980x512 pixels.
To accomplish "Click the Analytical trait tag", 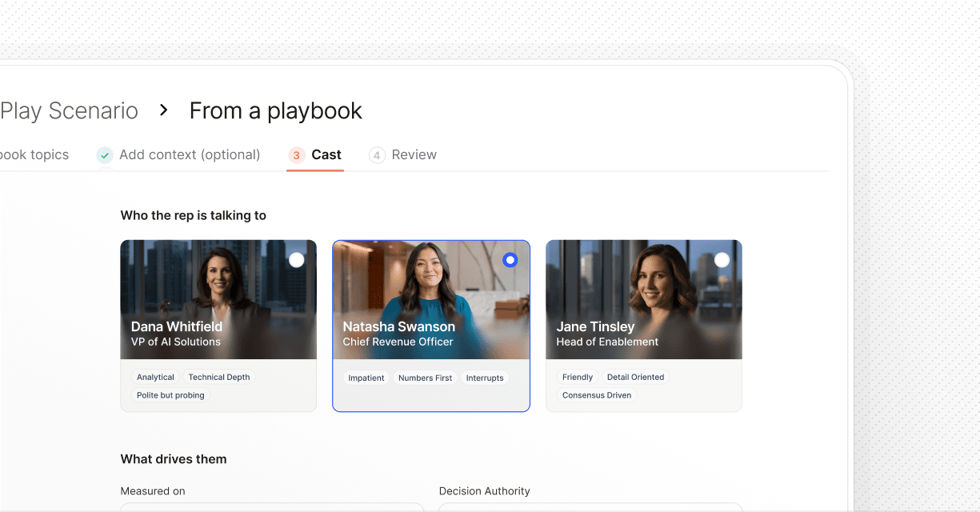I will (x=155, y=377).
